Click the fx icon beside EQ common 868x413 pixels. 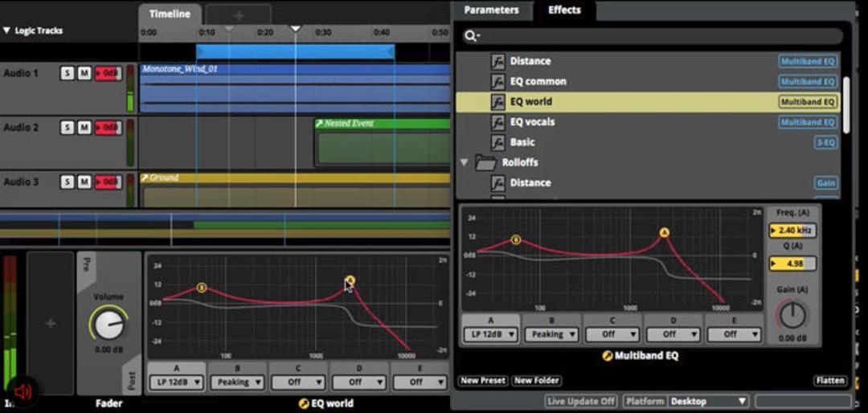tap(498, 81)
